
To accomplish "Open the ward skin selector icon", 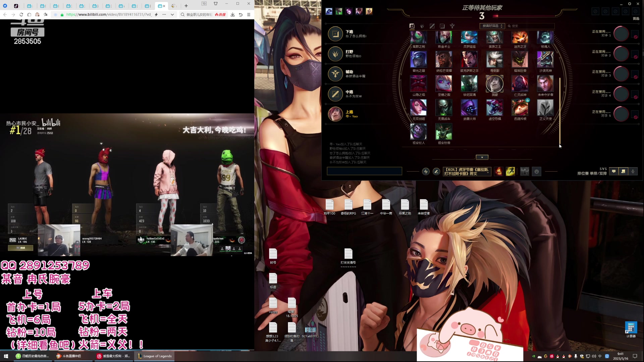I will click(525, 171).
